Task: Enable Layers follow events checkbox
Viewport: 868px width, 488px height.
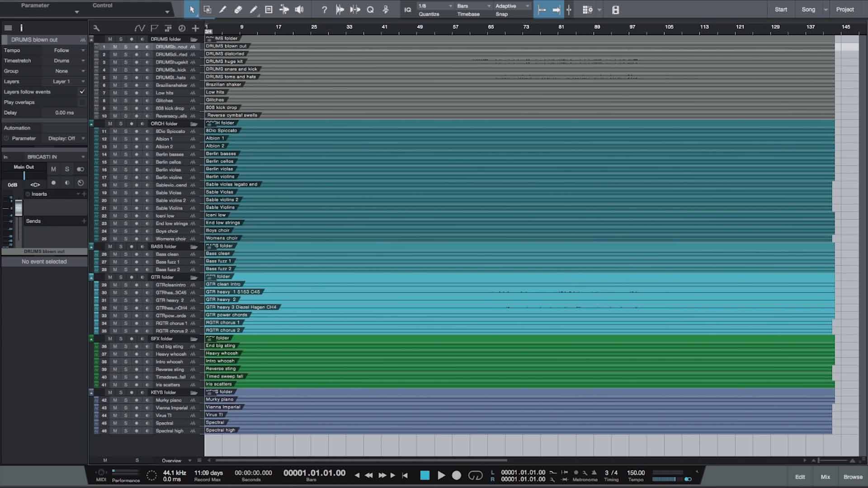Action: (82, 92)
